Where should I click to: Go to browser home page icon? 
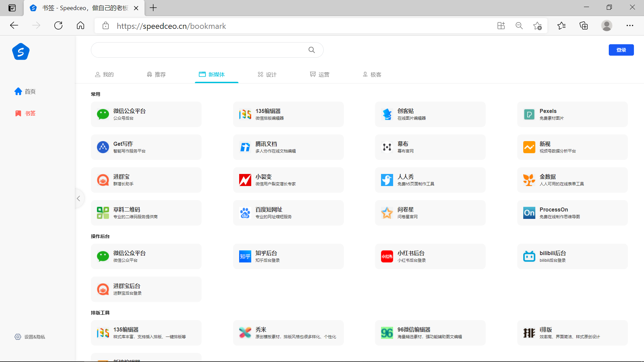click(x=80, y=25)
